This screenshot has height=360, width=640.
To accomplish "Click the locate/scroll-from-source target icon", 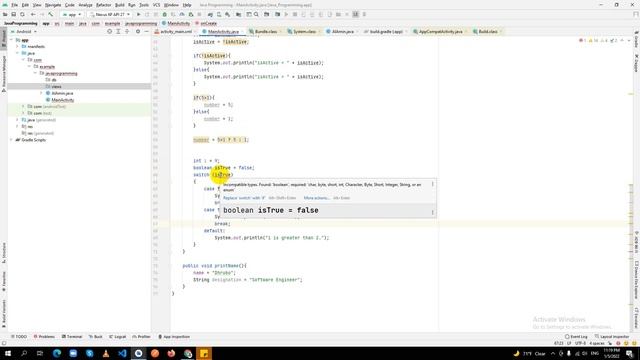I will [109, 31].
